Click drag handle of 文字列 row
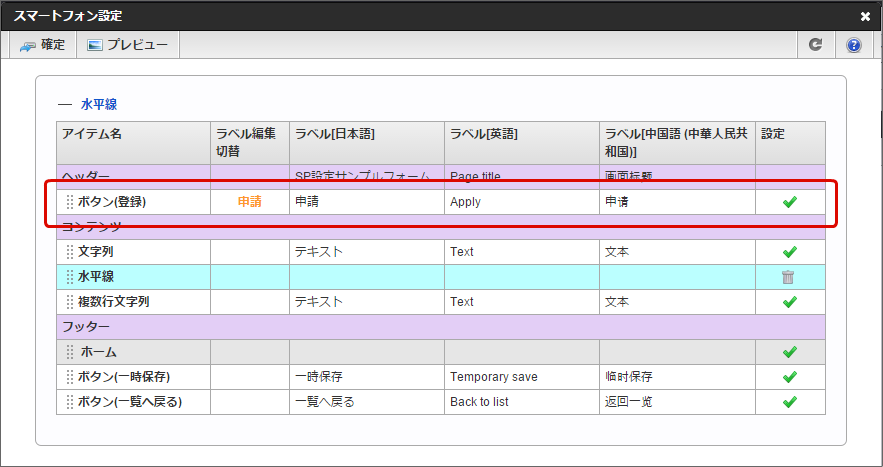This screenshot has height=467, width=883. pos(70,252)
